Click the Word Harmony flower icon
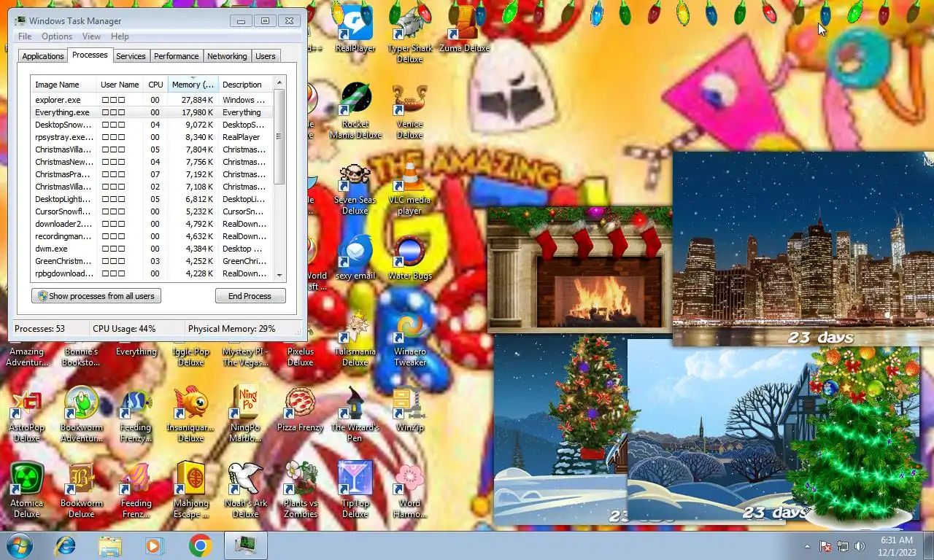Image resolution: width=934 pixels, height=560 pixels. point(409,490)
